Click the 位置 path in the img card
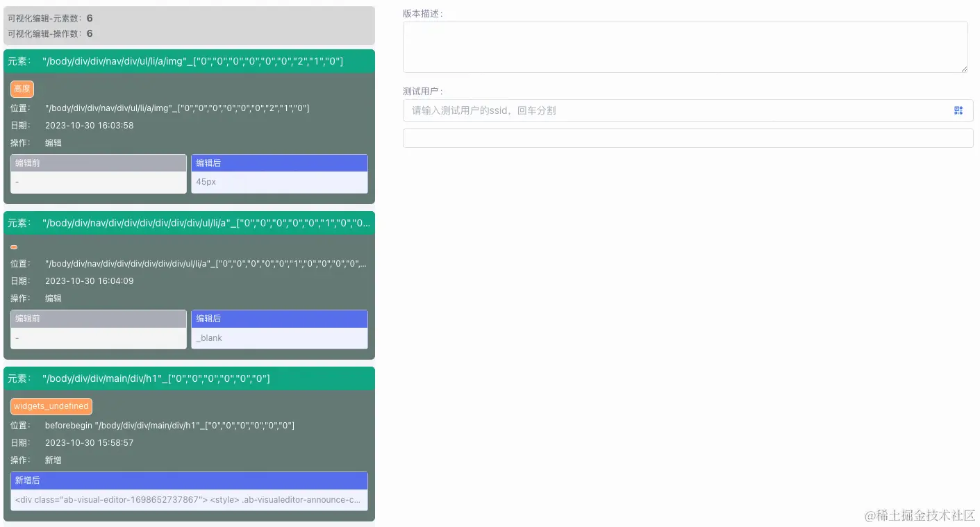 tap(177, 108)
